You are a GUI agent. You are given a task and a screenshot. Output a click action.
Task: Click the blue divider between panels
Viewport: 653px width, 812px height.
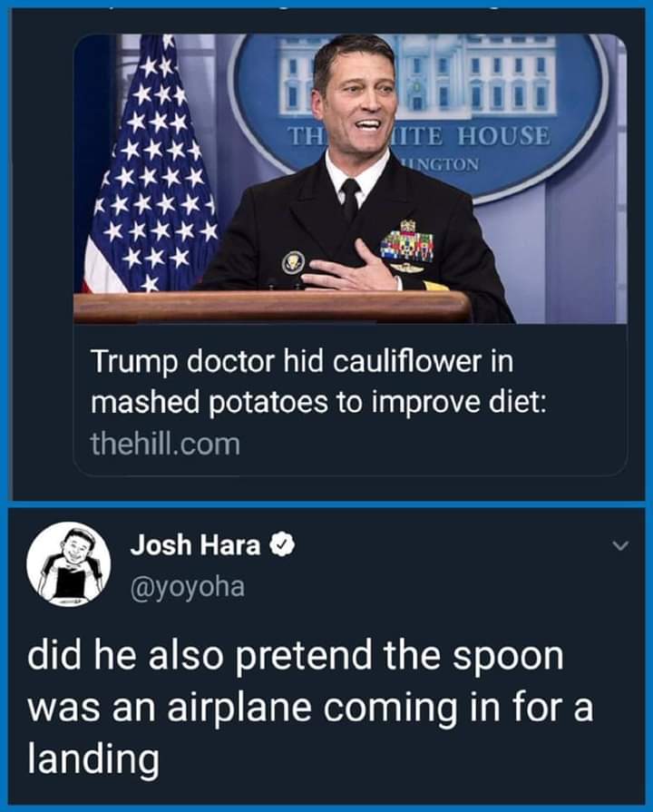(x=326, y=504)
